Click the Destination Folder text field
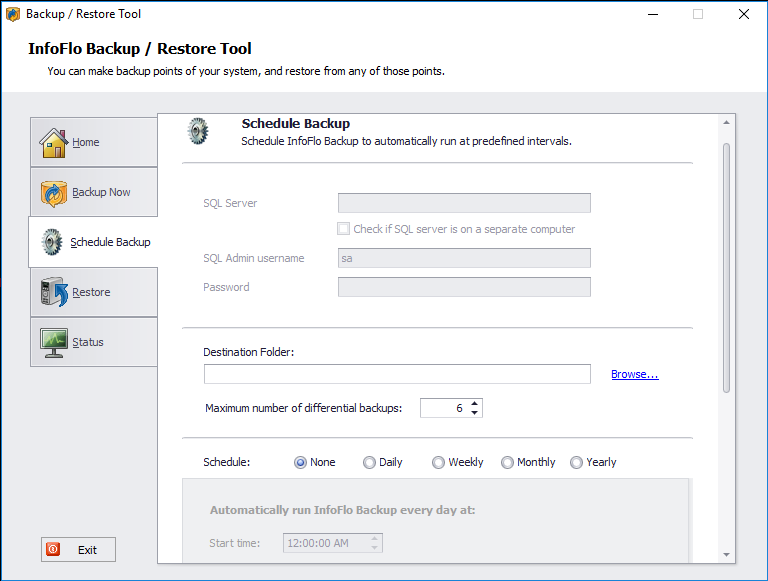Screen dimensions: 768x581 tap(397, 374)
